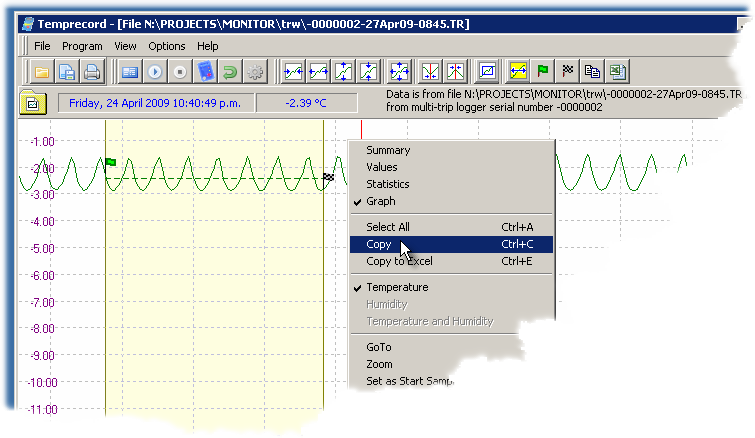Open file folder icon in toolbar

click(42, 72)
